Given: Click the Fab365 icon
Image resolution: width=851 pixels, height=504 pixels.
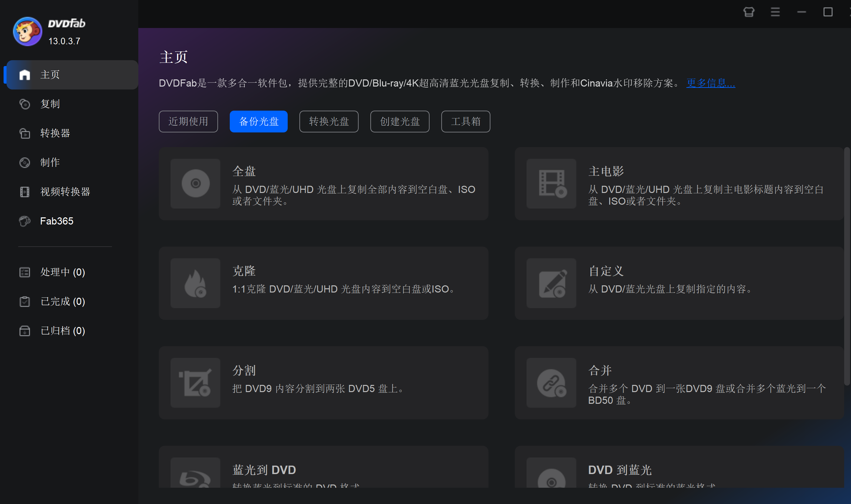Looking at the screenshot, I should point(25,221).
